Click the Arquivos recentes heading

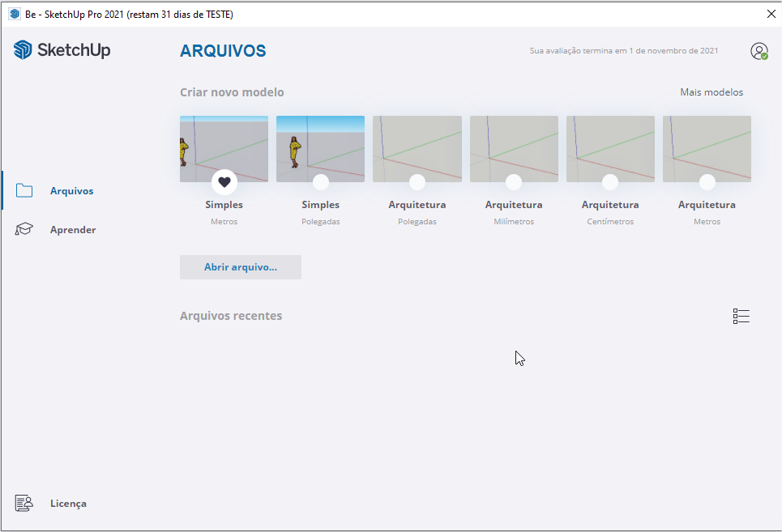(x=231, y=316)
